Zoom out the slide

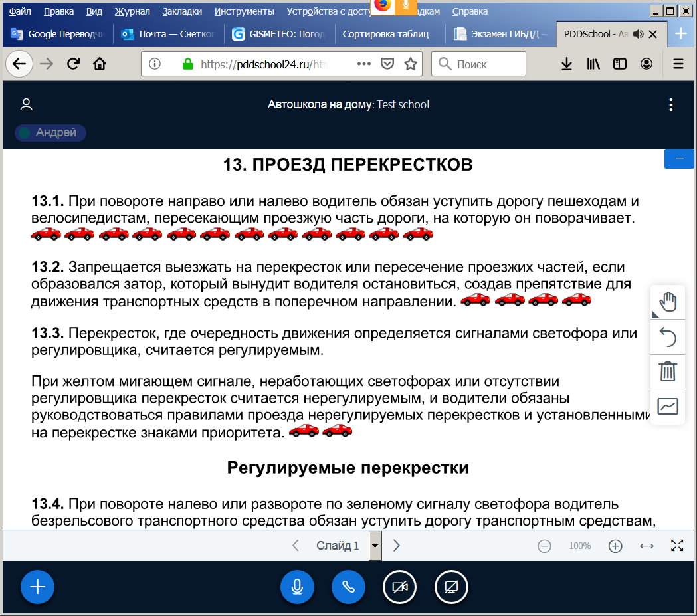click(x=544, y=546)
